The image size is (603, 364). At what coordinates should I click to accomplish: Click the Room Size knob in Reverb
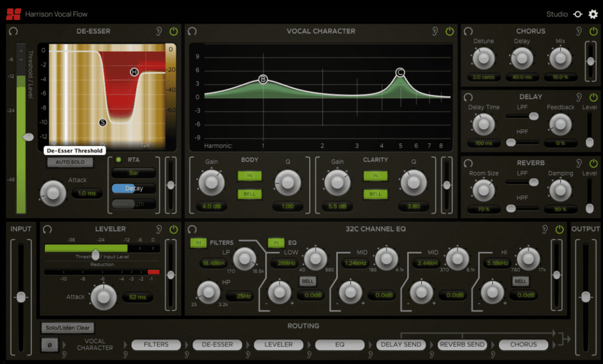(483, 190)
